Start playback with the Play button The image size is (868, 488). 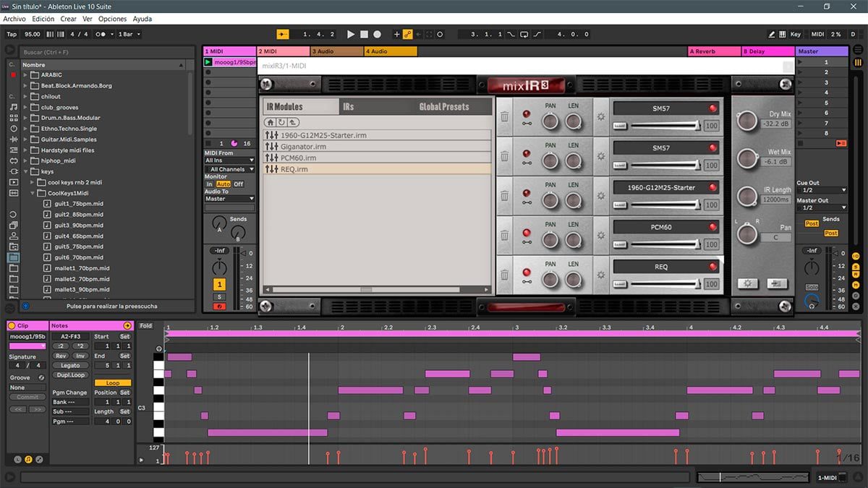tap(351, 34)
